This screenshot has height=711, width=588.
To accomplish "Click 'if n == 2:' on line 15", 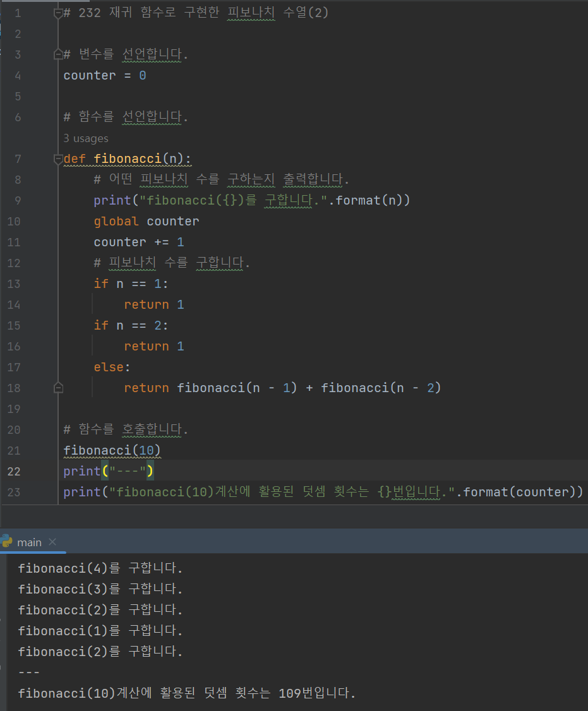I will (x=131, y=326).
